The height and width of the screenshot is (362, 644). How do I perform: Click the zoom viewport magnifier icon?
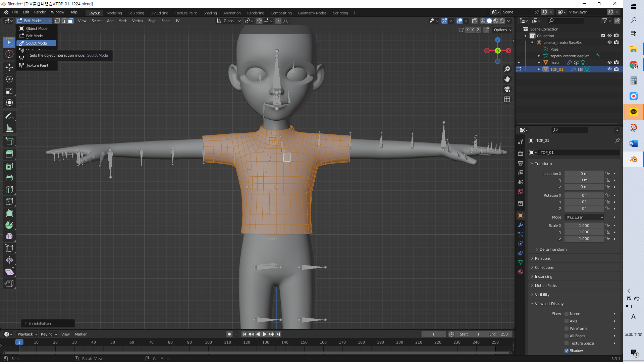point(507,69)
